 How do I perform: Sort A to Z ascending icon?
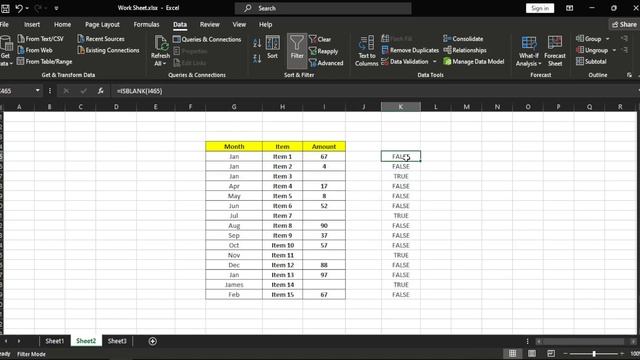(x=257, y=42)
